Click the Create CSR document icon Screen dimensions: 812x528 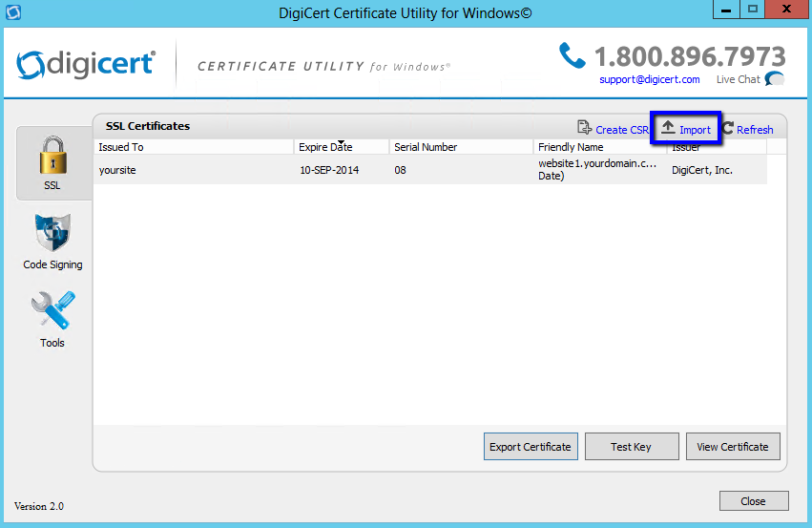tap(584, 128)
